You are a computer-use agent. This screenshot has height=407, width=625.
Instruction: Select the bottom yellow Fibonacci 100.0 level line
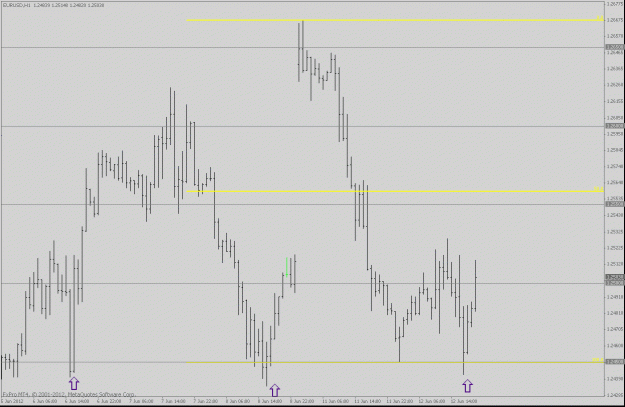395,362
